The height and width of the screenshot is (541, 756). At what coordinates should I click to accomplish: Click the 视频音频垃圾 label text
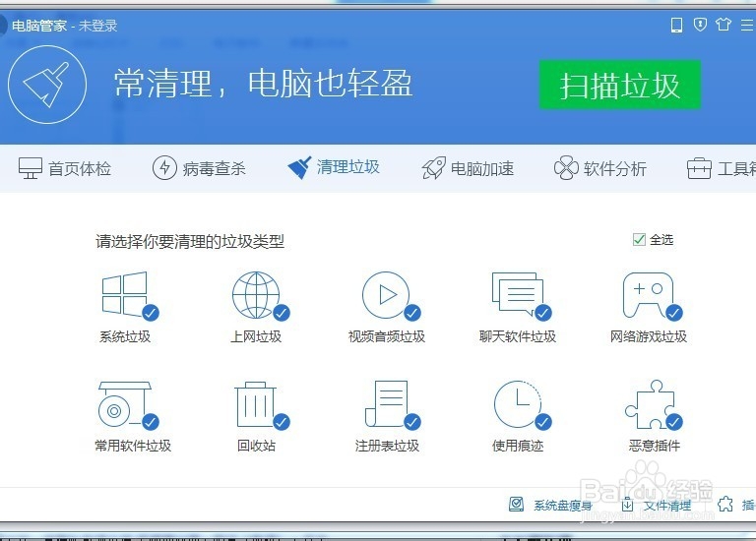click(387, 336)
